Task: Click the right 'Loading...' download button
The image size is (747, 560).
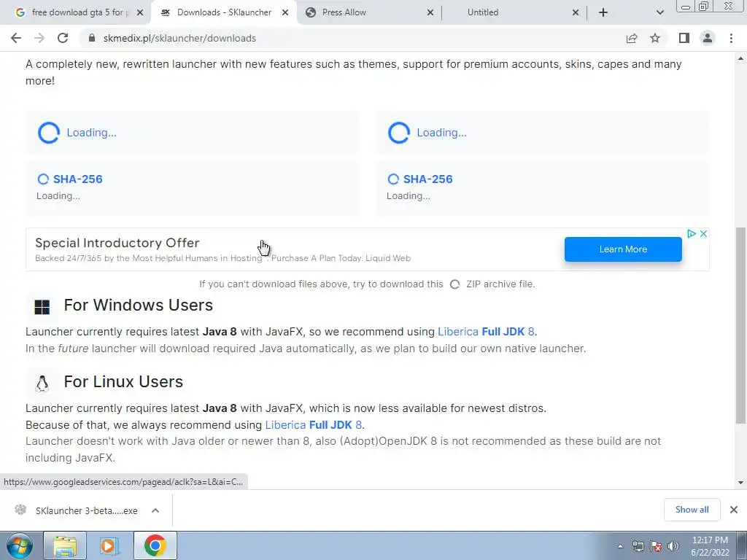Action: tap(542, 133)
